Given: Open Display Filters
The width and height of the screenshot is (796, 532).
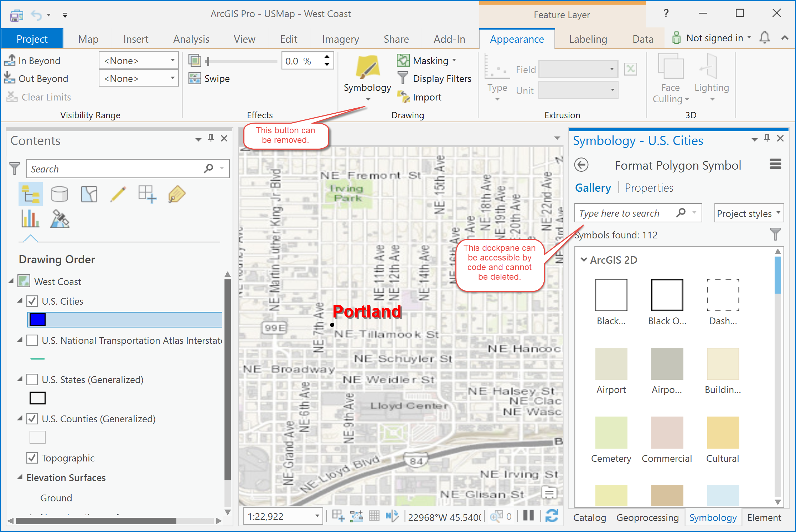Looking at the screenshot, I should 434,78.
